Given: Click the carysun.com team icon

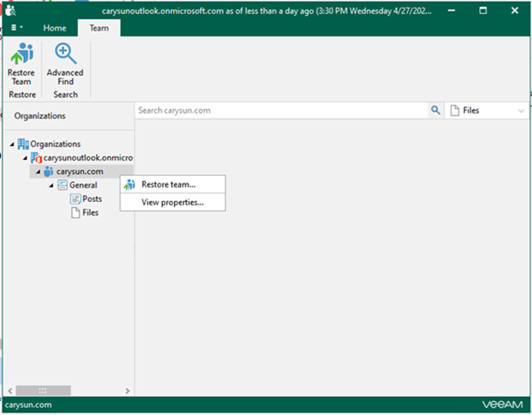Looking at the screenshot, I should coord(49,171).
